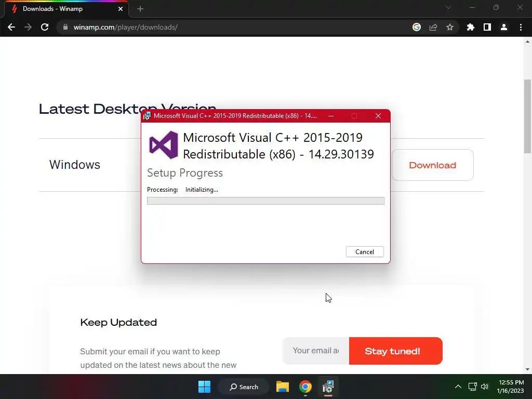This screenshot has width=532, height=399.
Task: Open network status tray icon
Action: [x=473, y=387]
